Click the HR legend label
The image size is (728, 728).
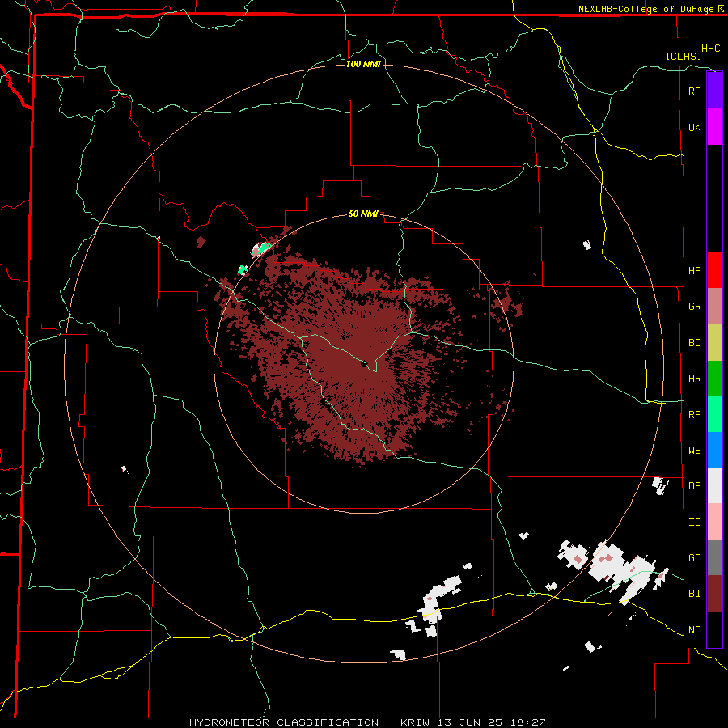click(x=694, y=379)
